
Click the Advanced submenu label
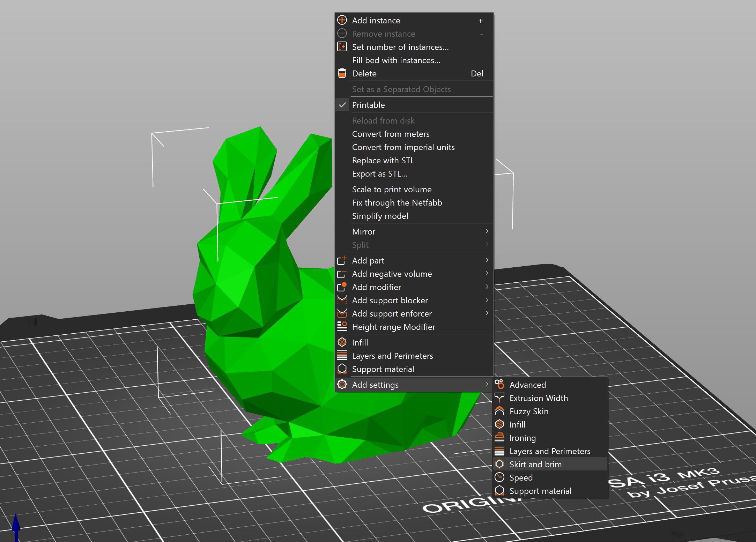527,385
